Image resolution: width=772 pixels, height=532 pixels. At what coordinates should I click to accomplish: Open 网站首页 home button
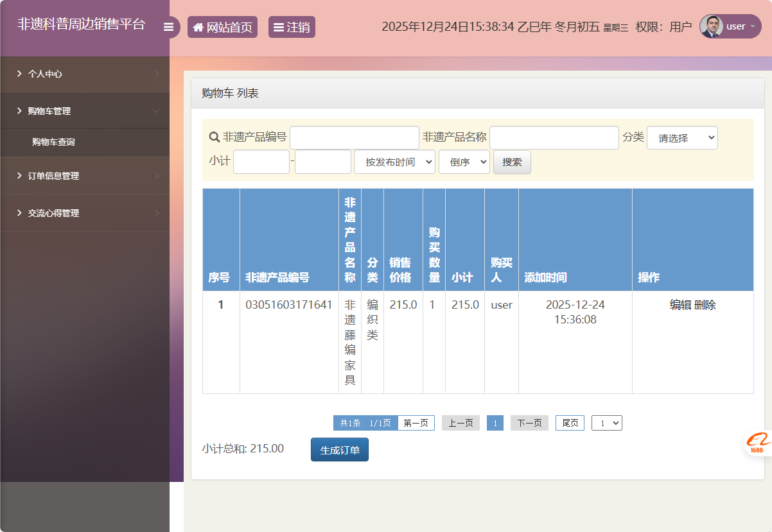(x=222, y=27)
